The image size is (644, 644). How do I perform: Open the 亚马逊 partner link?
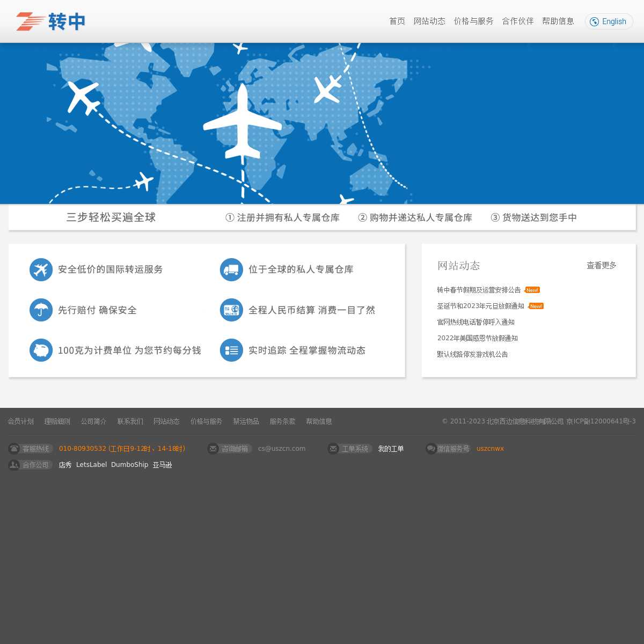click(162, 465)
